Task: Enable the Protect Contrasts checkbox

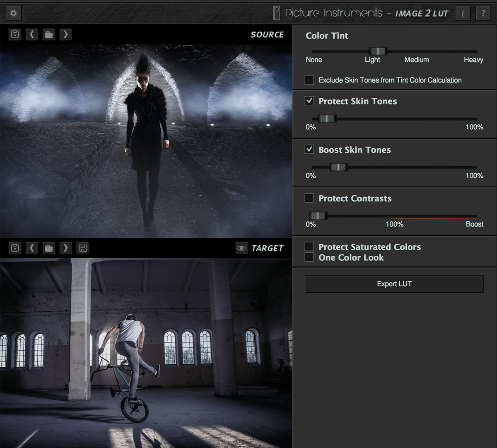Action: (x=309, y=198)
